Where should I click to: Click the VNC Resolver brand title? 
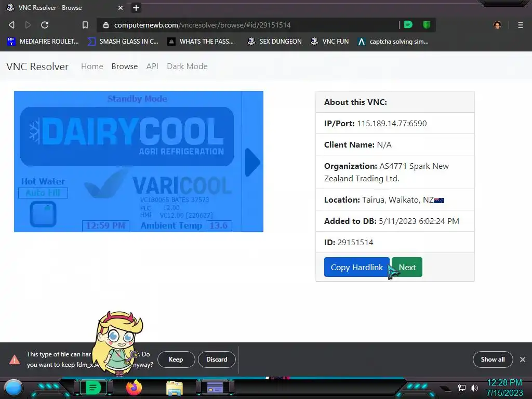pyautogui.click(x=37, y=66)
